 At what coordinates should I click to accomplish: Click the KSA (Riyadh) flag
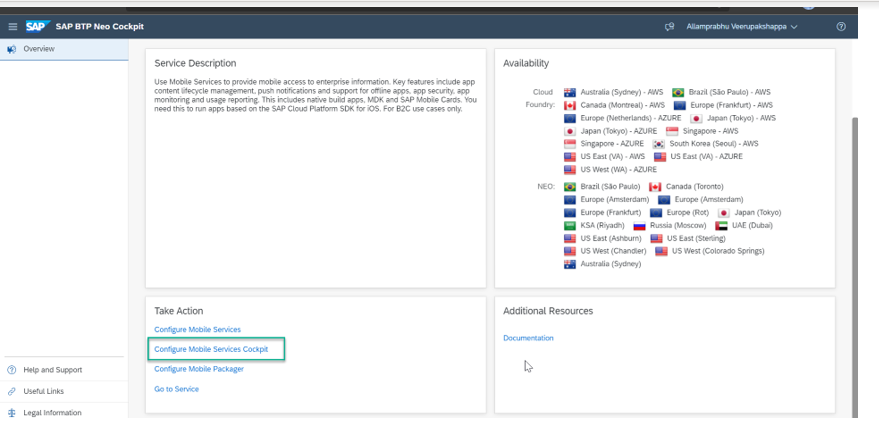point(570,226)
